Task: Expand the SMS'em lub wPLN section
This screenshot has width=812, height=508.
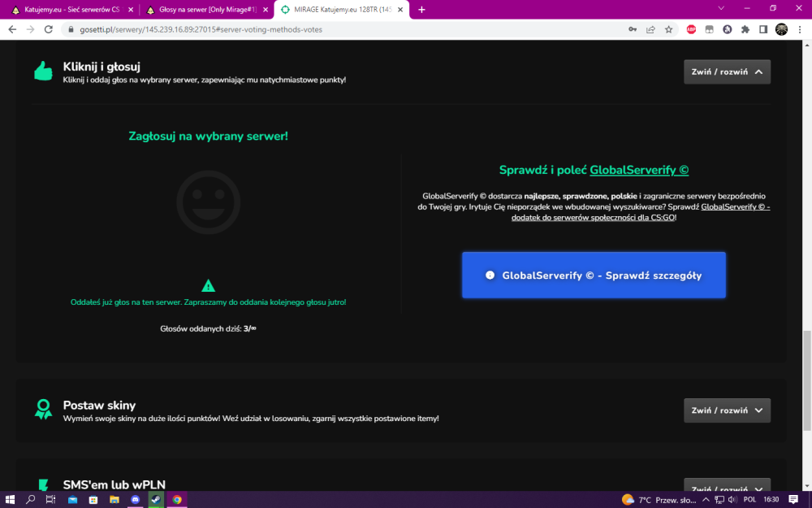Action: pyautogui.click(x=727, y=485)
